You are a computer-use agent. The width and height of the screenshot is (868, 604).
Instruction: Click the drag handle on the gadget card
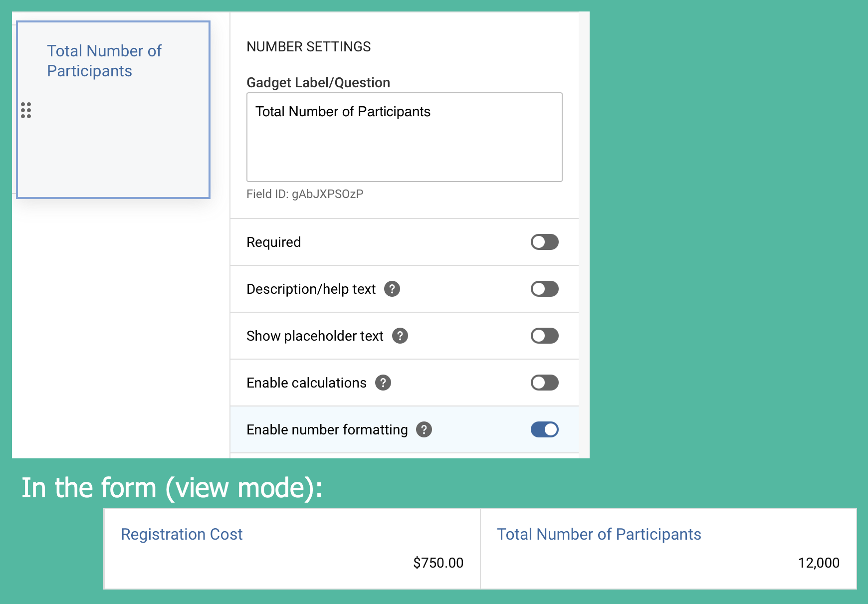tap(26, 111)
